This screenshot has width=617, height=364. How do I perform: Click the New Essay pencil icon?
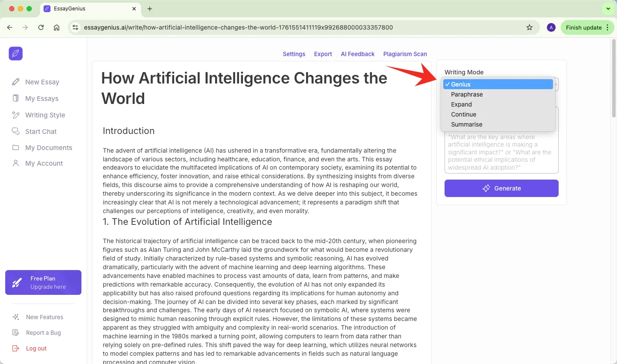tap(16, 82)
